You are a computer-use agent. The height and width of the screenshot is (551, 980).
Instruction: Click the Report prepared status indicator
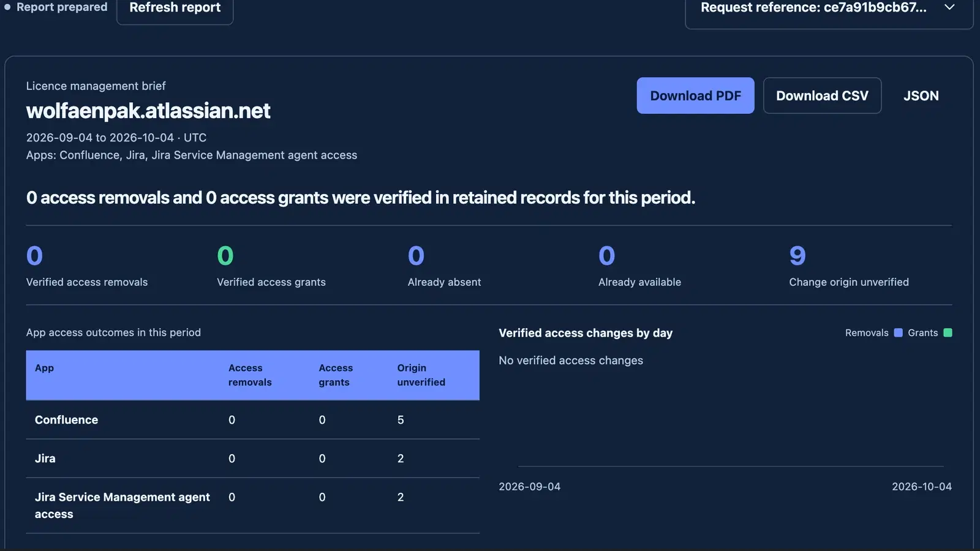coord(56,7)
